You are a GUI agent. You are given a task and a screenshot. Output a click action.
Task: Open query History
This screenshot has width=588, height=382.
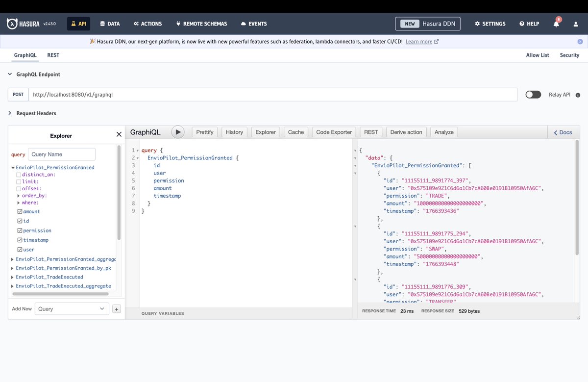[x=234, y=132]
